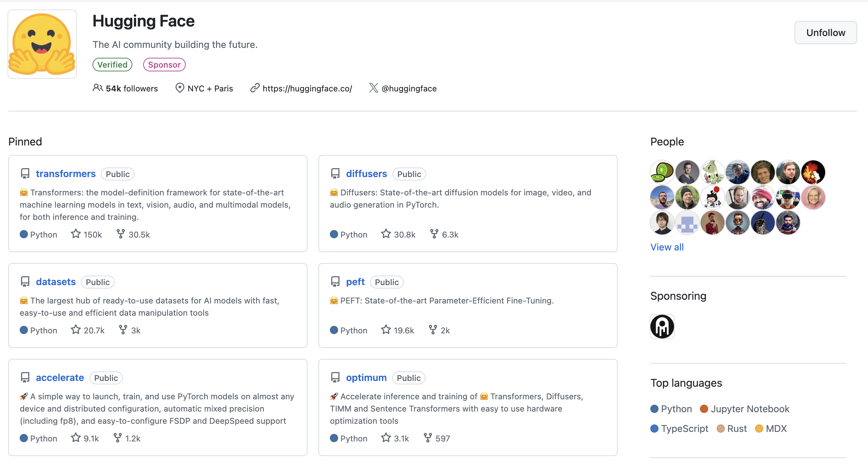Click the star icon on transformers card
The image size is (868, 471).
[76, 234]
